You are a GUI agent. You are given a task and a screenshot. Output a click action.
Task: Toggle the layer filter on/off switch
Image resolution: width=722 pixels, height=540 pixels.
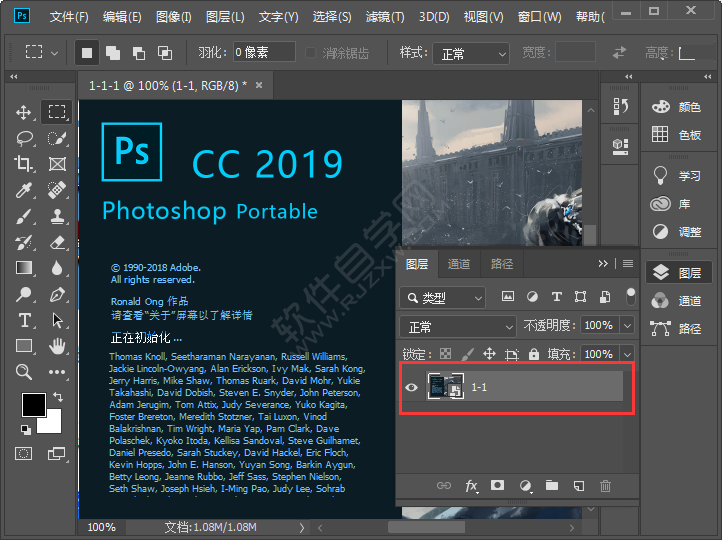[630, 295]
